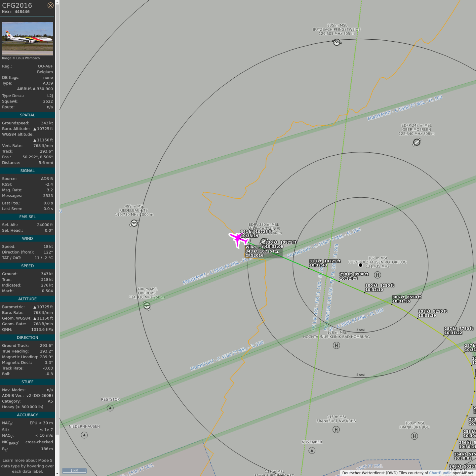Image resolution: width=476 pixels, height=476 pixels.
Task: Open the OO-ABF registration link
Action: pyautogui.click(x=45, y=66)
